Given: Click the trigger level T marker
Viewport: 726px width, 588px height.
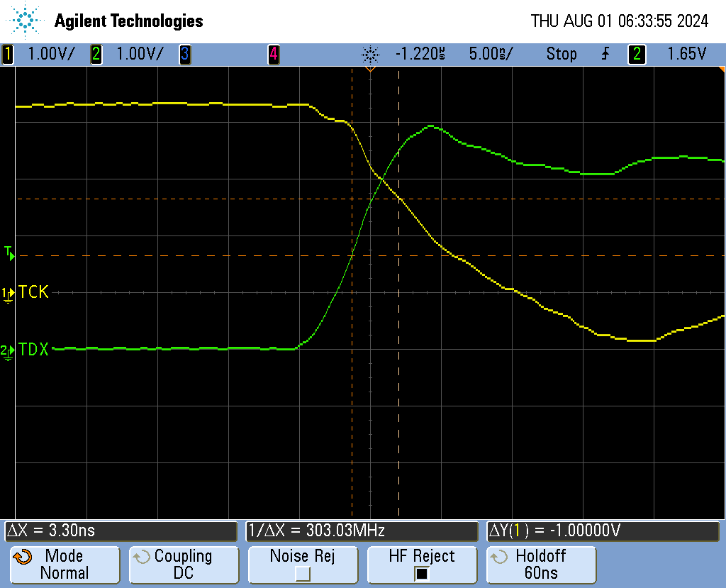Looking at the screenshot, I should (9, 252).
